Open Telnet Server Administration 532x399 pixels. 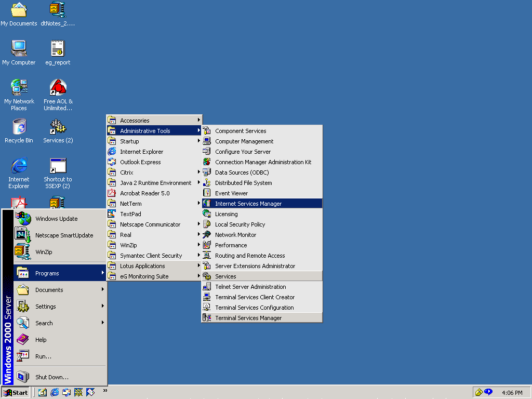[262, 287]
